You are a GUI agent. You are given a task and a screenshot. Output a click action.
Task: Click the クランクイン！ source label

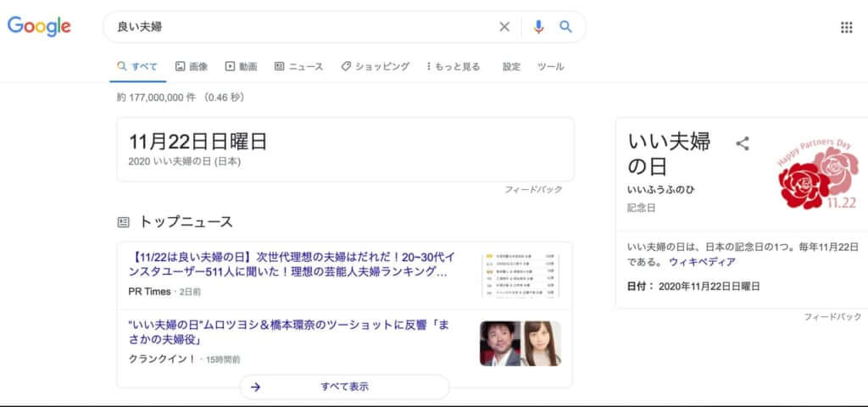[x=162, y=359]
